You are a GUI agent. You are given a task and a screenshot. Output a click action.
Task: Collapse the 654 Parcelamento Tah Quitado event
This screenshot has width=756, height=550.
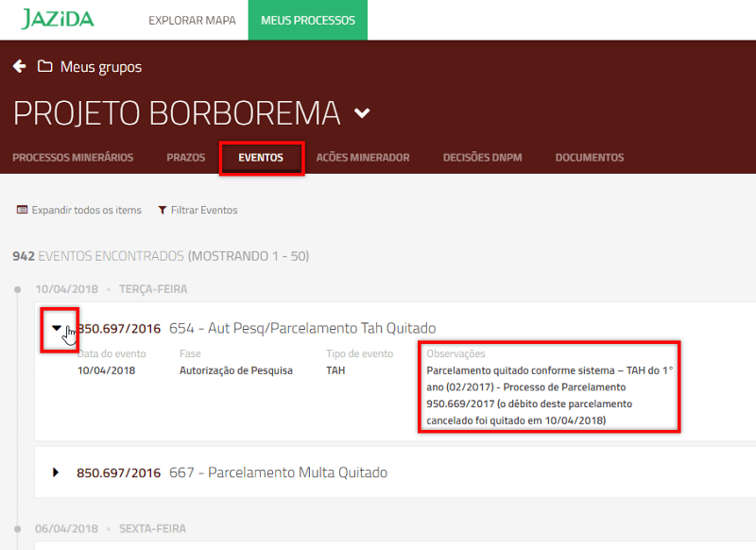pyautogui.click(x=57, y=329)
